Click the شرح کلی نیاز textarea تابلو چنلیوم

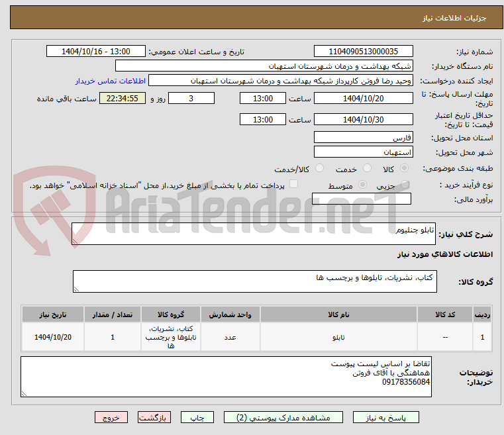coord(253,234)
